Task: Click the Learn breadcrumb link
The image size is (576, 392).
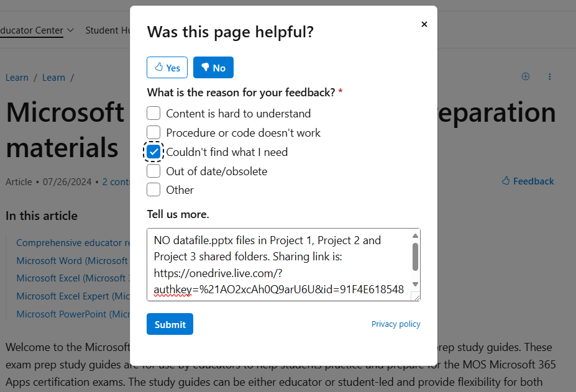Action: pos(17,77)
